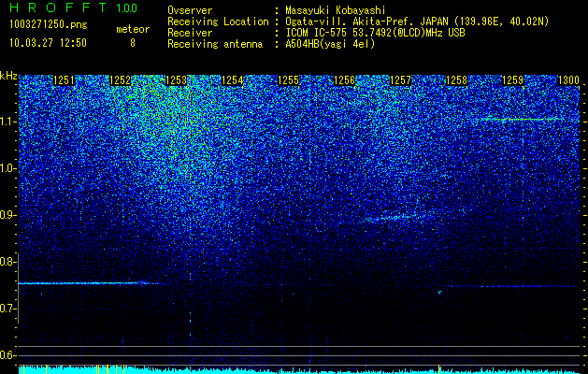Click the 1253 time label

pyautogui.click(x=176, y=80)
